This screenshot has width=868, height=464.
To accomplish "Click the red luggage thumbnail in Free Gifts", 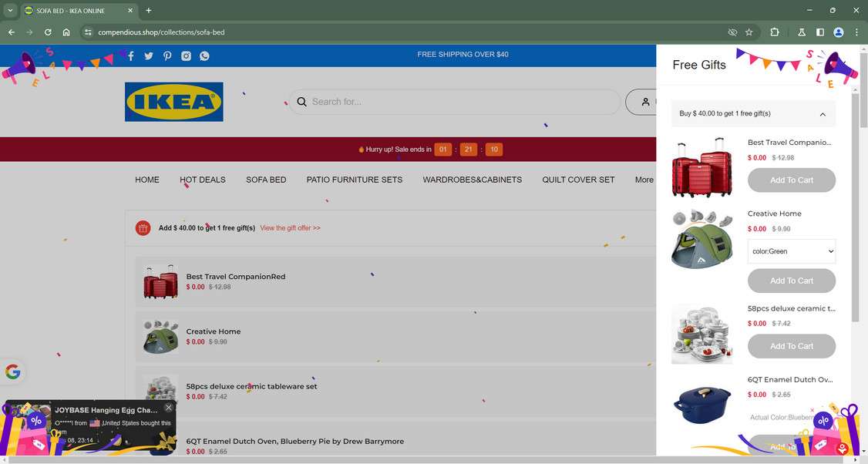I will (x=702, y=167).
